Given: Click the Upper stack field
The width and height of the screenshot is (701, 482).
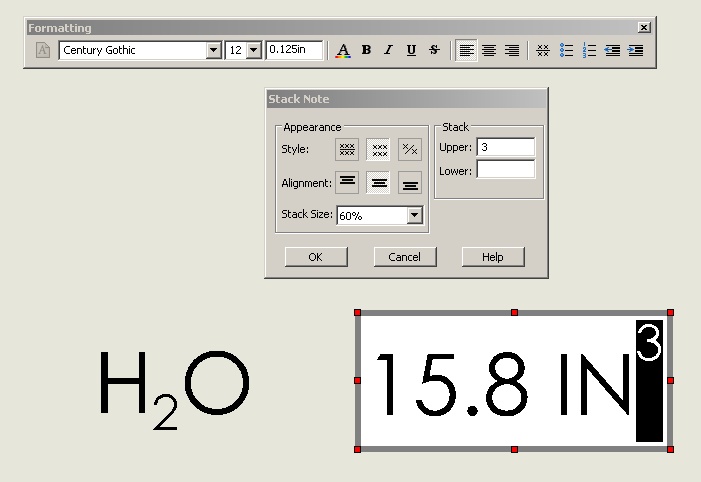Looking at the screenshot, I should (x=506, y=147).
